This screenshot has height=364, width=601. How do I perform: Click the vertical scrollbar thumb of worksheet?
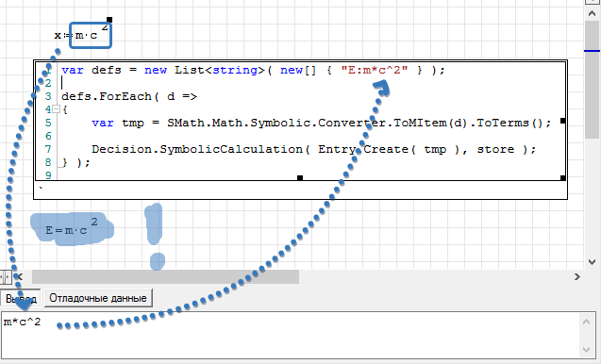[592, 80]
